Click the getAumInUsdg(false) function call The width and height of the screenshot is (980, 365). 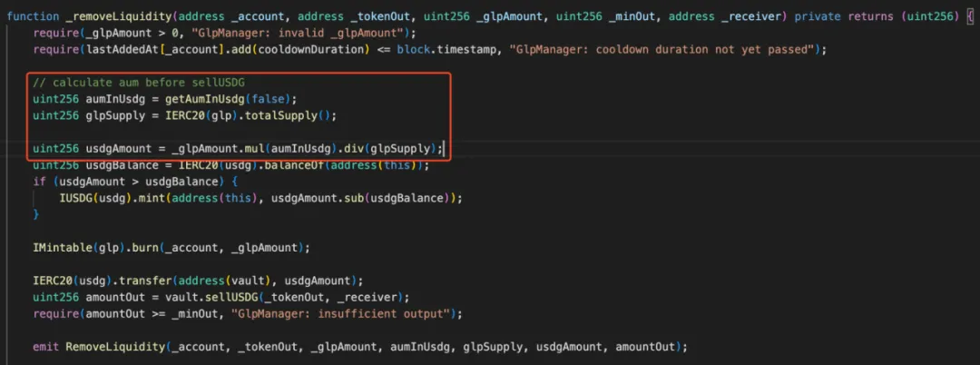(x=232, y=99)
